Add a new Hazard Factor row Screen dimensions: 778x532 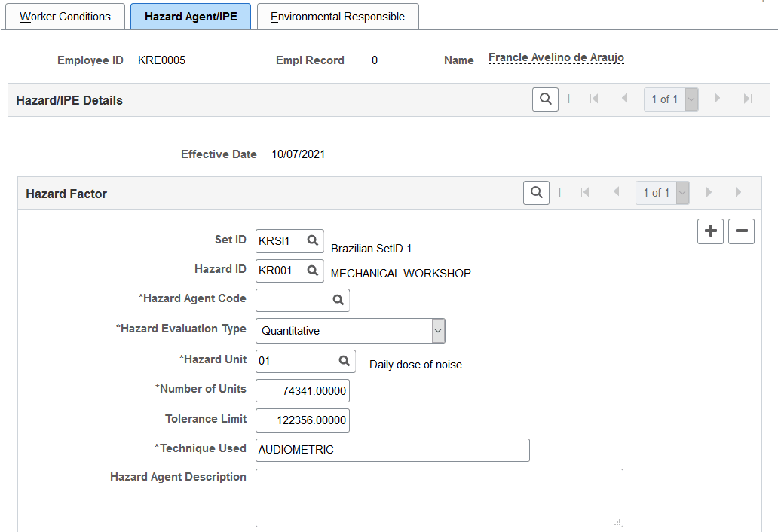click(710, 231)
